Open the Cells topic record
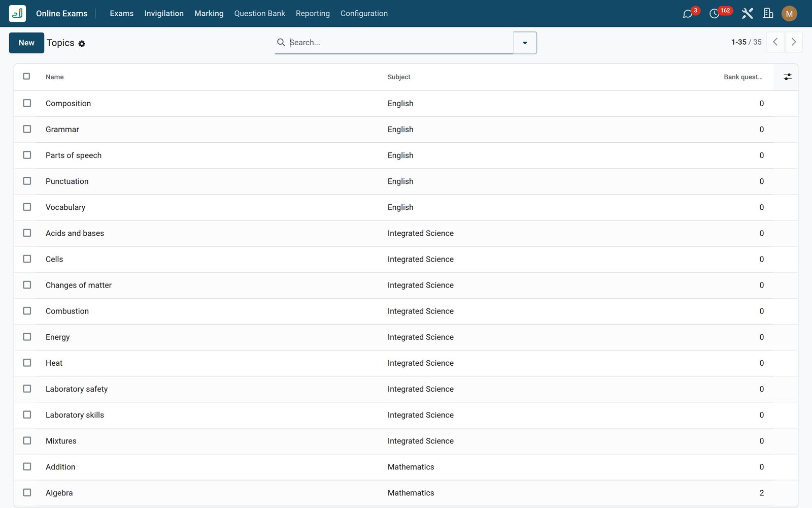This screenshot has width=812, height=508. (54, 259)
